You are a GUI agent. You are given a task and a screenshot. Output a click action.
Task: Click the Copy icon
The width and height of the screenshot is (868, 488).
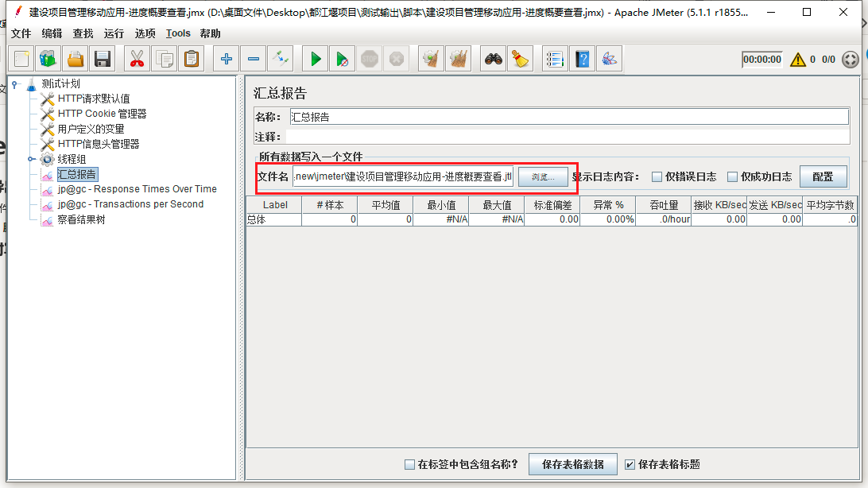(x=165, y=59)
